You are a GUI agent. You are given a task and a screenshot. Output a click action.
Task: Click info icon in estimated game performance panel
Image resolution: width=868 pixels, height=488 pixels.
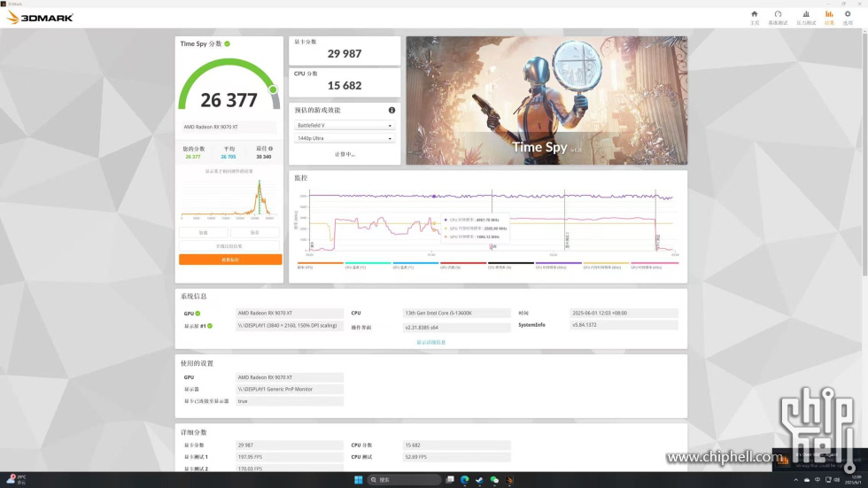point(391,110)
